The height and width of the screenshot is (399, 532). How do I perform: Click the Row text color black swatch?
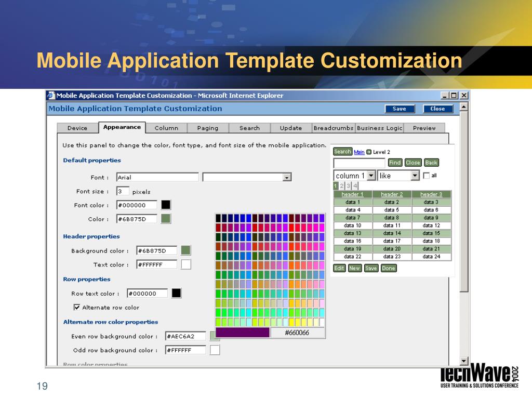point(176,293)
